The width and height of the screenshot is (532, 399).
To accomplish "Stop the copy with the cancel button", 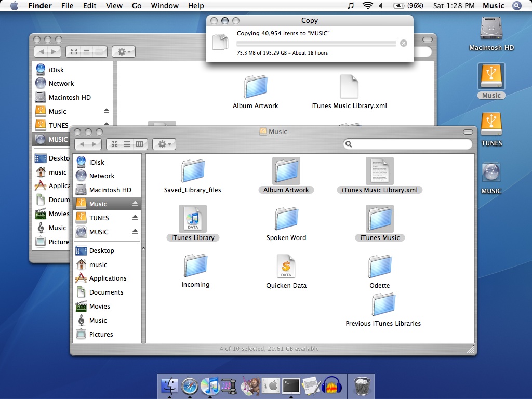I will [404, 43].
